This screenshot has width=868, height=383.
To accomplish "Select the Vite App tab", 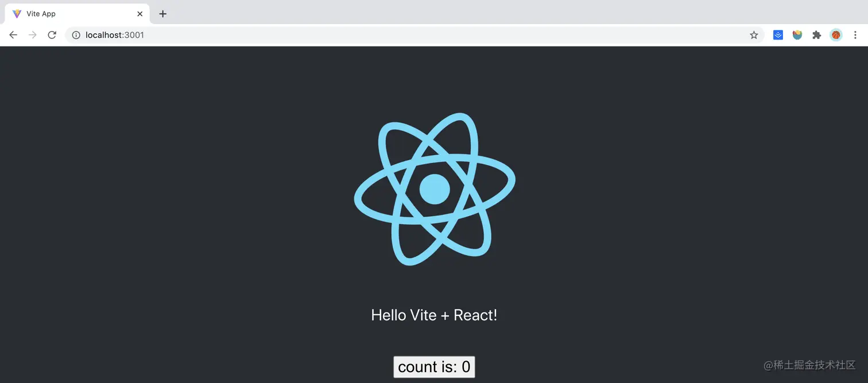I will [77, 14].
